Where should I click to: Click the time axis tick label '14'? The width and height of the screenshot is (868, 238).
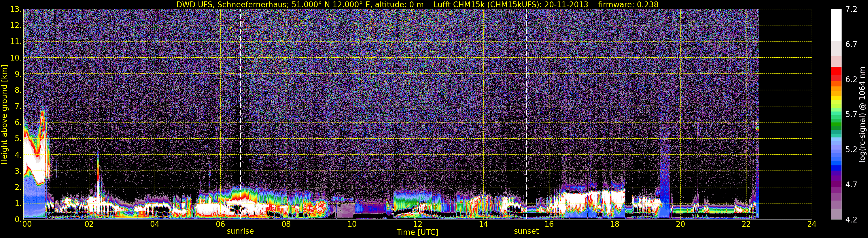coord(483,224)
